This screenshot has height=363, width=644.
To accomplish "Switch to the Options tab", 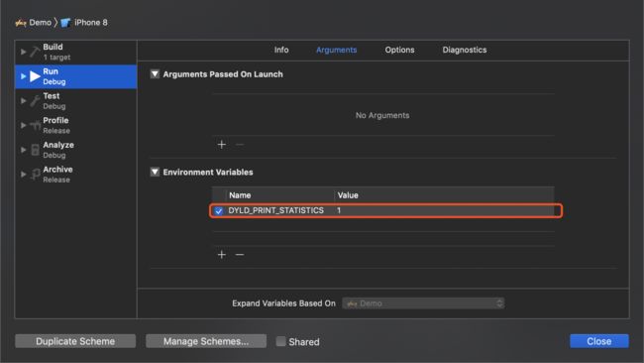I will (x=399, y=50).
